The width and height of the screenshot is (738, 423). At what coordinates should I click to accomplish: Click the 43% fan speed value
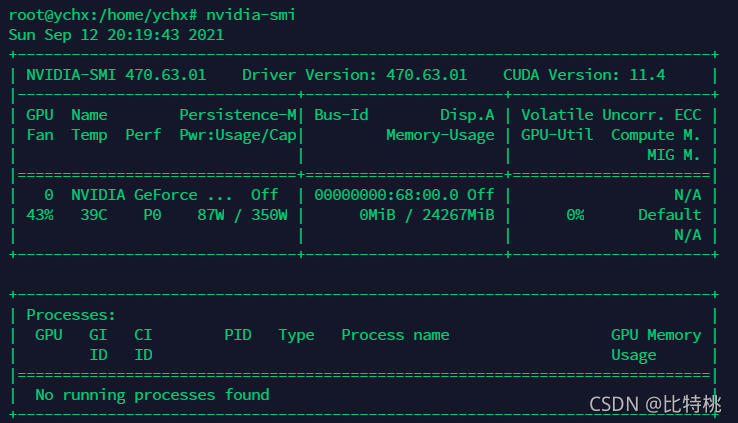coord(40,215)
